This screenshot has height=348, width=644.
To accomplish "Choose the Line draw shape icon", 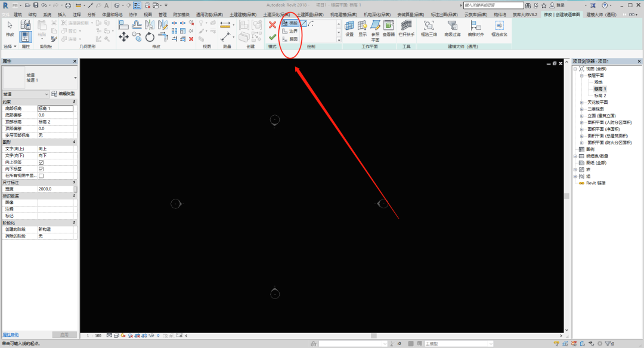I will [303, 23].
